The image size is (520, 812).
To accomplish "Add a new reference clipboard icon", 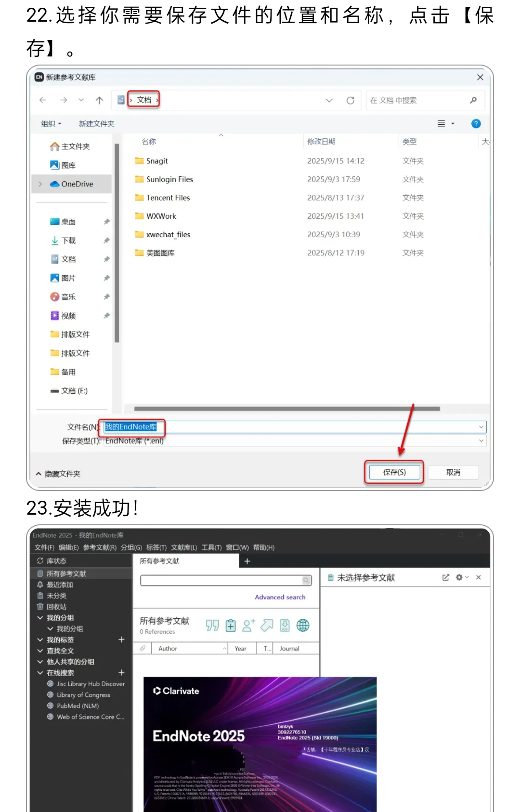I will coord(231,626).
